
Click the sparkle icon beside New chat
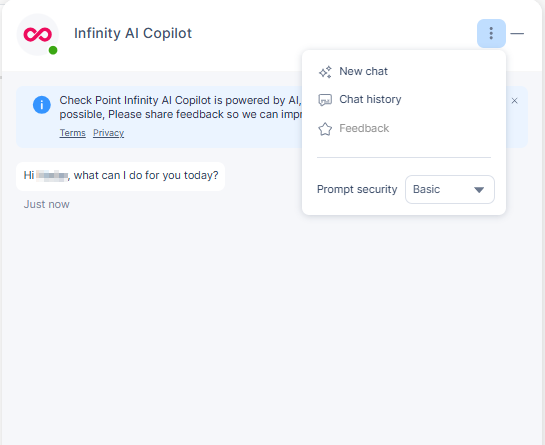(x=325, y=72)
